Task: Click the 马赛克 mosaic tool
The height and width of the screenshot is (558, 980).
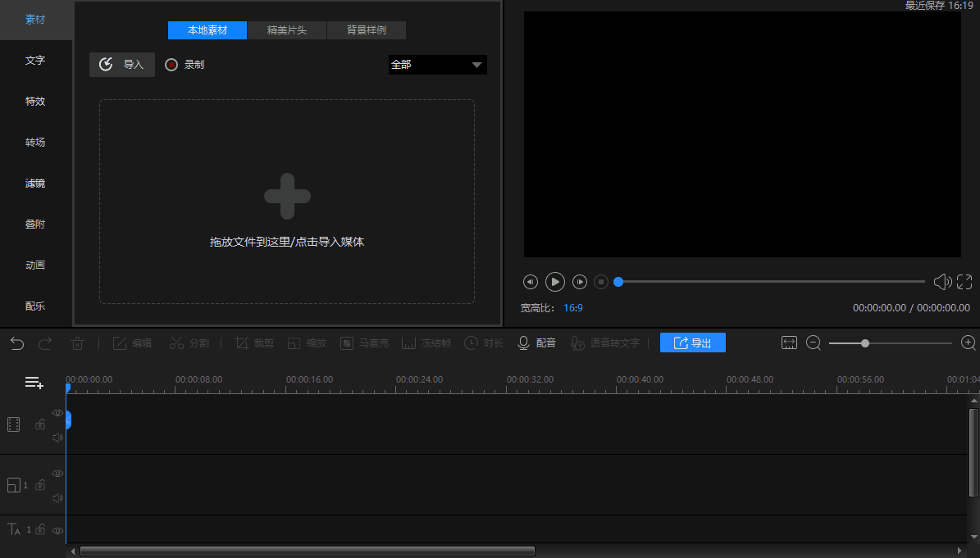Action: click(x=364, y=343)
